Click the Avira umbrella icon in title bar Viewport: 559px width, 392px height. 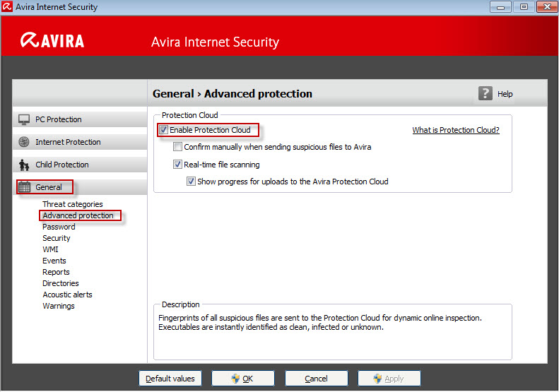pos(7,7)
